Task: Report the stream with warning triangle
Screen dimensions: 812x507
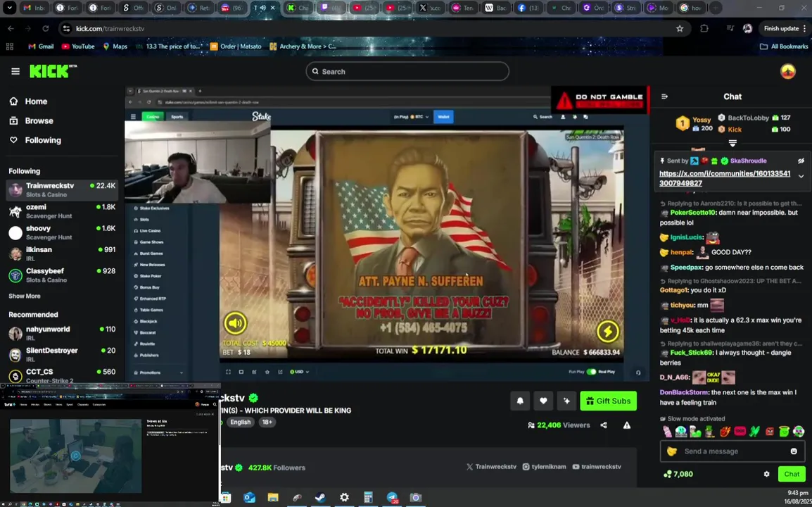Action: click(627, 425)
